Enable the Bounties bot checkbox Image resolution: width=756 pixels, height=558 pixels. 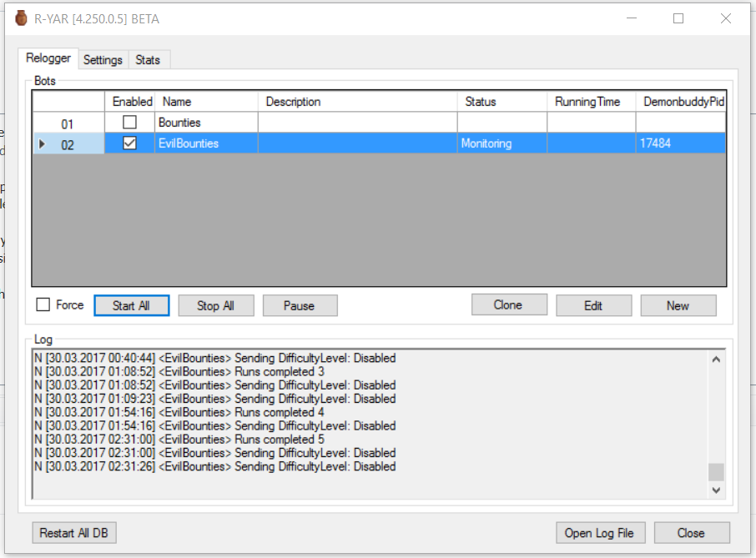pos(129,123)
